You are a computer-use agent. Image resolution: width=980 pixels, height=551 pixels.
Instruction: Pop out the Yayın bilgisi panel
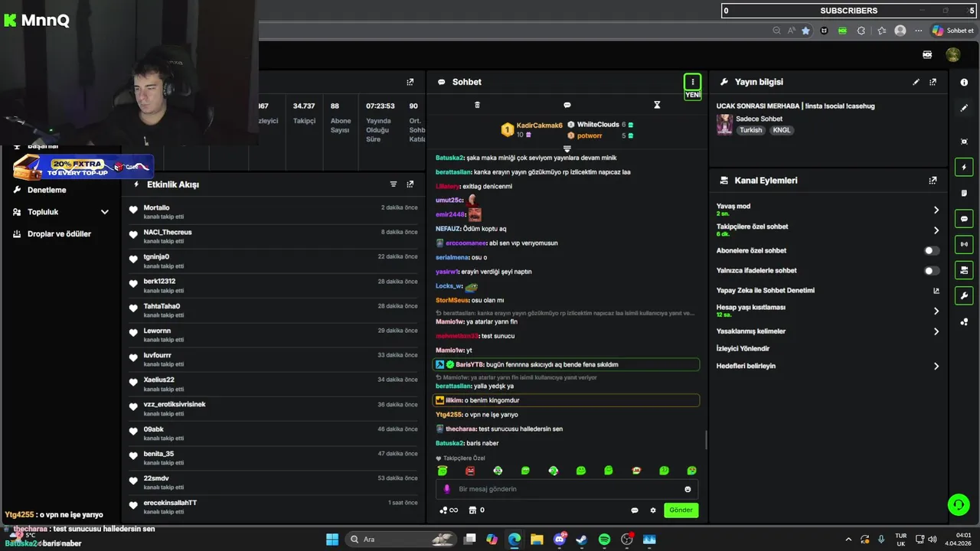pos(933,82)
